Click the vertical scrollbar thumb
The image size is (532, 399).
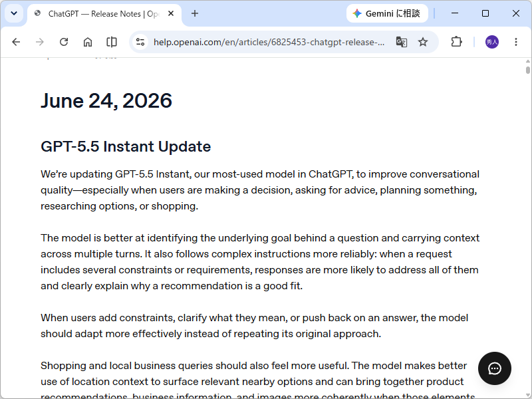(x=527, y=70)
